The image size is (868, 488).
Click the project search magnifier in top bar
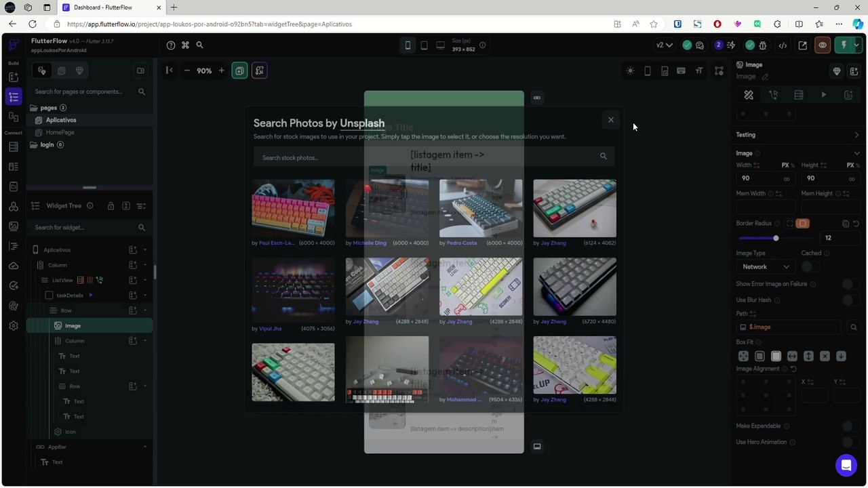coord(199,45)
